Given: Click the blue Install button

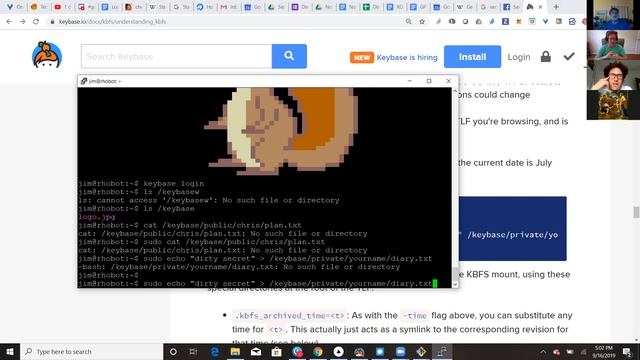Looking at the screenshot, I should pyautogui.click(x=472, y=57).
